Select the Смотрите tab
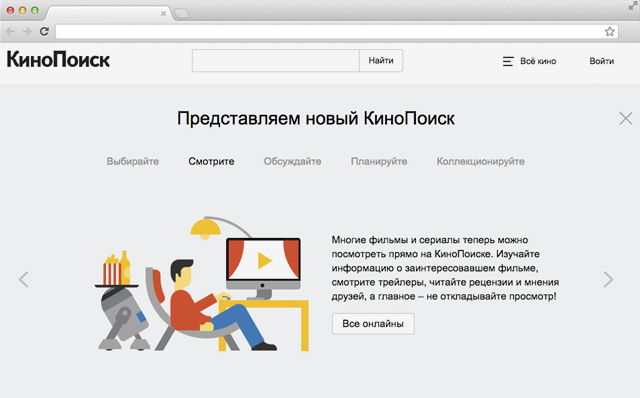 (x=211, y=161)
